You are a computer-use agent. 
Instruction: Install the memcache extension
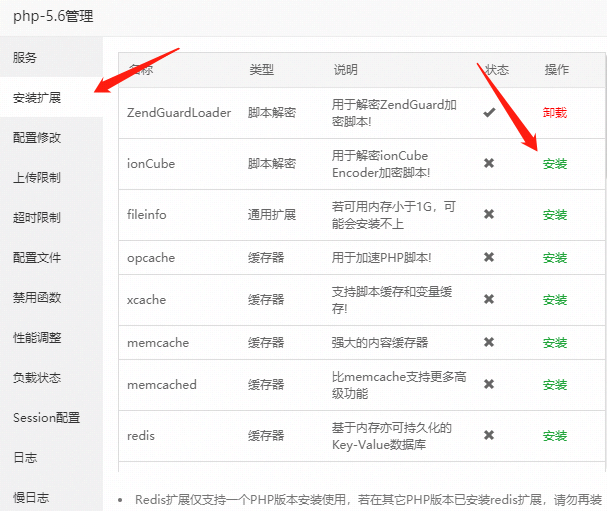coord(555,343)
